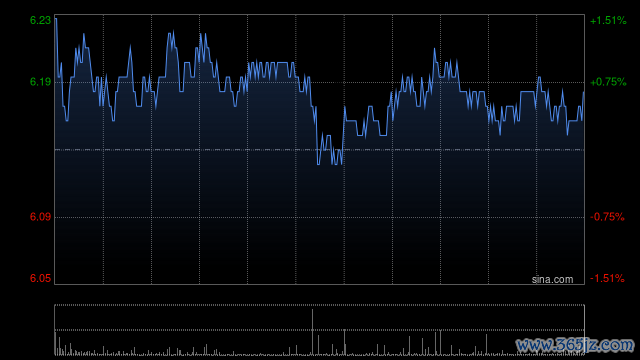Click the 6.23 price label
640x360 pixels.
point(40,20)
